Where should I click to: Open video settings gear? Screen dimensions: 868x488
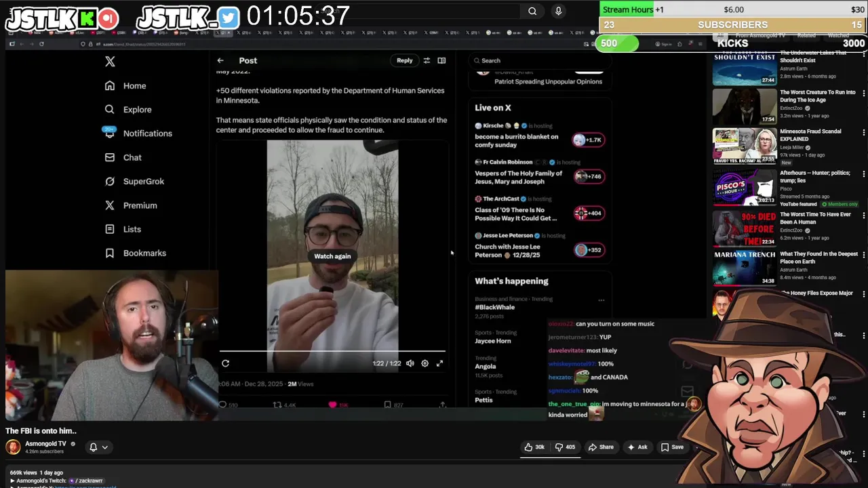pyautogui.click(x=425, y=363)
